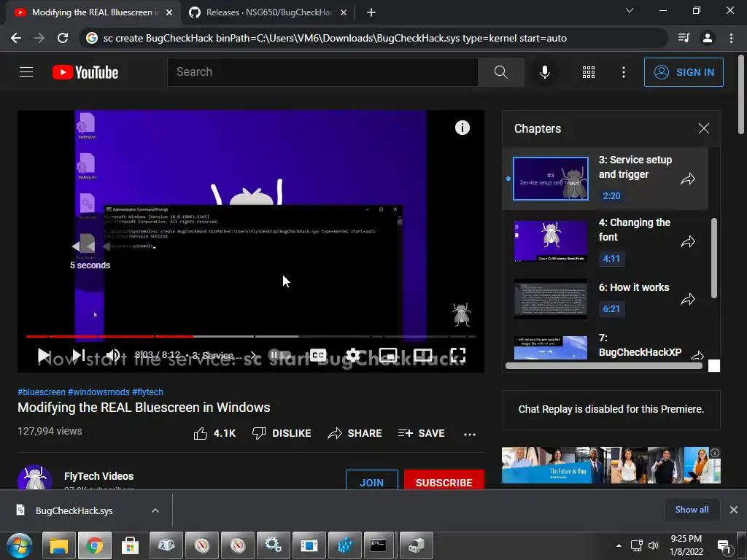The image size is (747, 560).
Task: Click the #flytech hashtag
Action: pos(147,392)
